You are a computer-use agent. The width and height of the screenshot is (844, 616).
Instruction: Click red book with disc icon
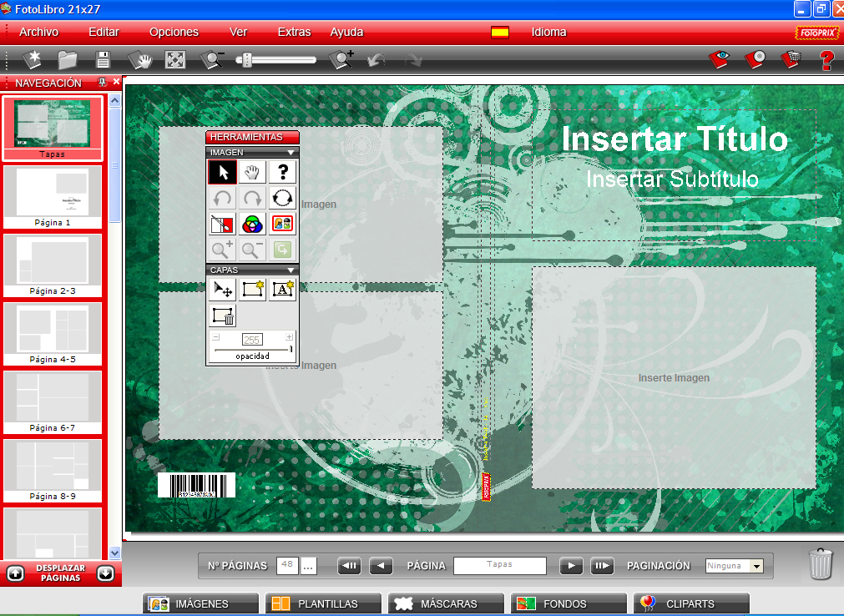click(756, 59)
